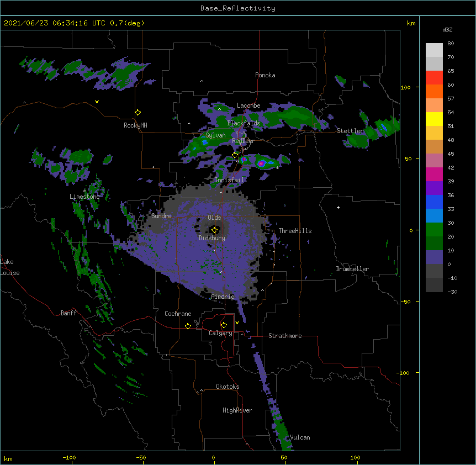476x465 pixels.
Task: Pick the purple 36-39 dBZ color swatch
Action: pyautogui.click(x=434, y=188)
